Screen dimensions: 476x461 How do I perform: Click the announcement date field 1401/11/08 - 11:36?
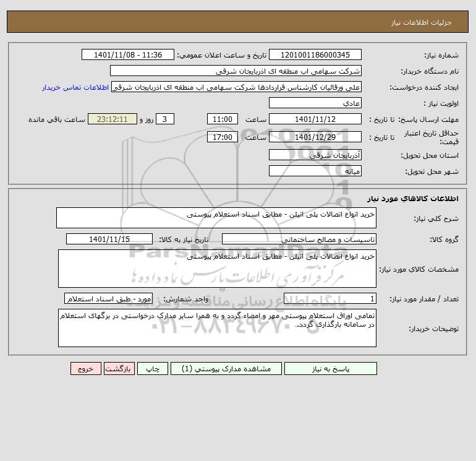click(128, 54)
